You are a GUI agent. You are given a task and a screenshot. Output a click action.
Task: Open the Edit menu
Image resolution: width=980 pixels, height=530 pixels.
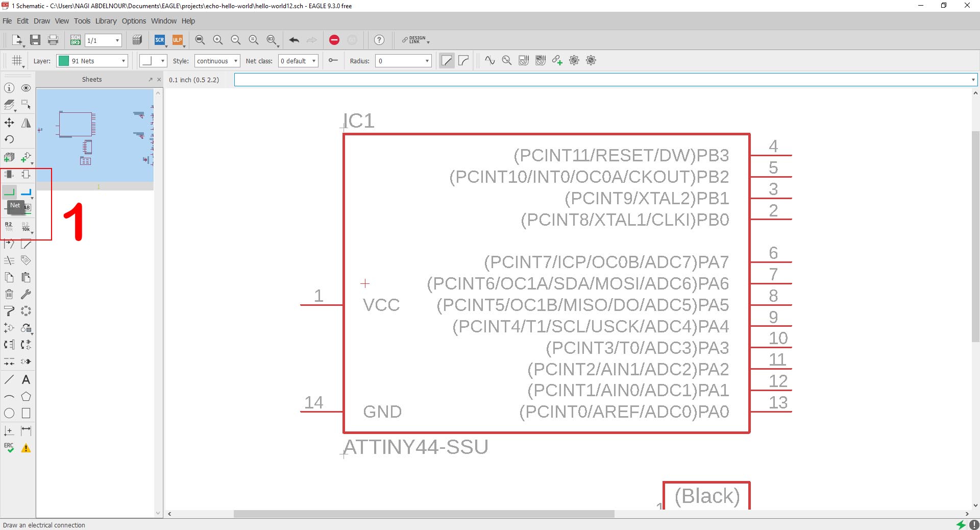point(22,21)
